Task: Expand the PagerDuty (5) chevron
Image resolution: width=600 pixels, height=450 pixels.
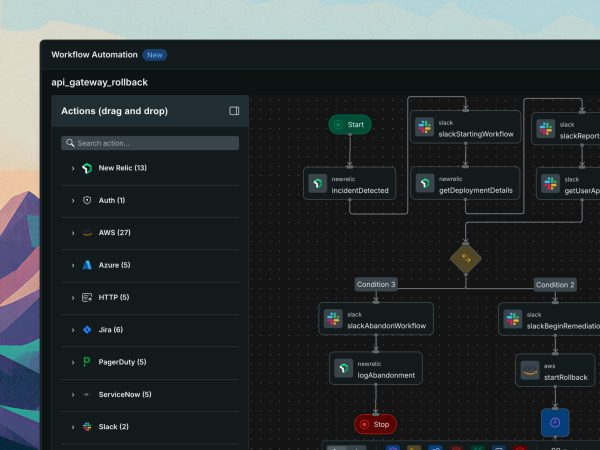Action: click(x=73, y=362)
